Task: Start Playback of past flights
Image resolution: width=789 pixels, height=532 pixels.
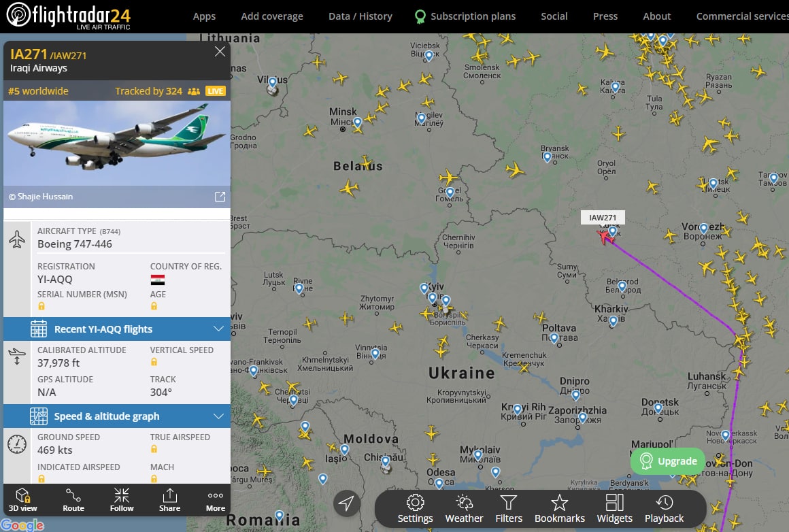Action: [x=665, y=508]
